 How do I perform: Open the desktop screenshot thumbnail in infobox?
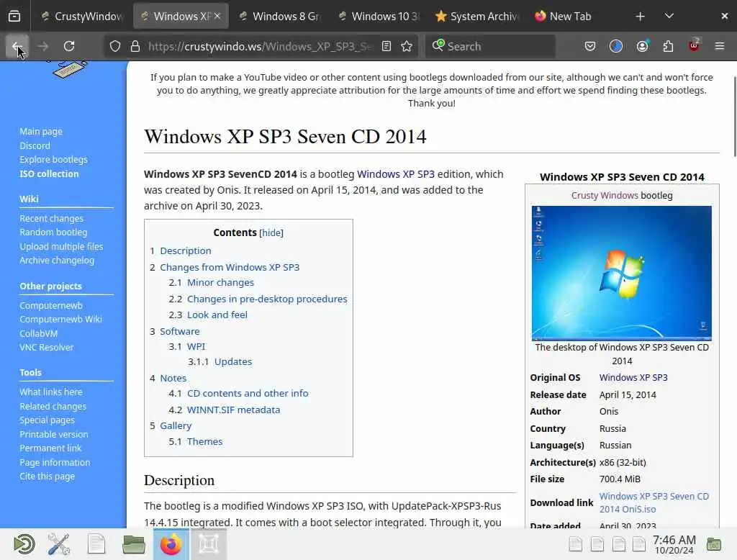click(x=621, y=274)
